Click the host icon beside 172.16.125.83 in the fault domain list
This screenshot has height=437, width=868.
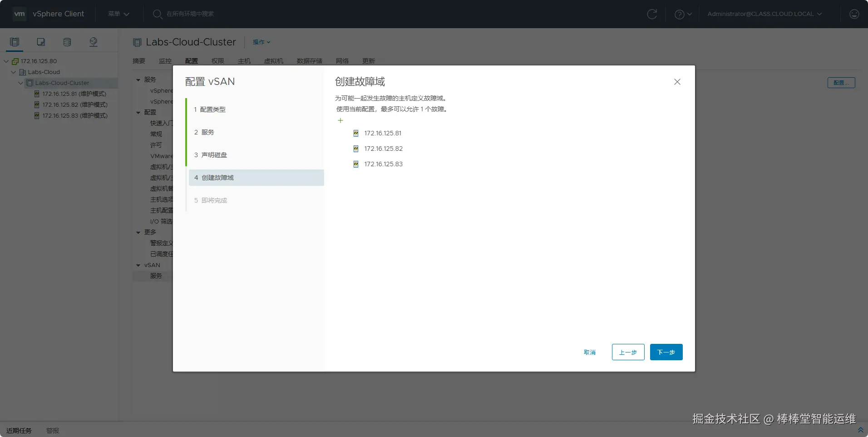[x=356, y=164]
